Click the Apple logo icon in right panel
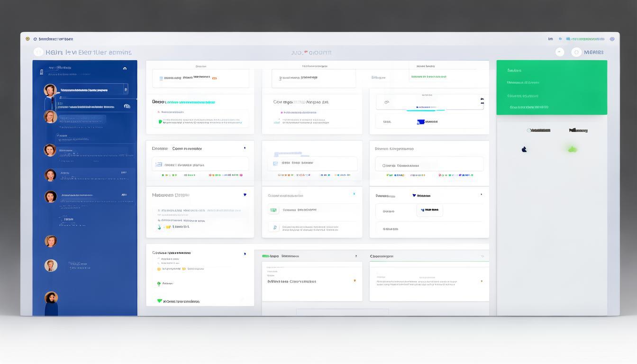 coord(524,149)
